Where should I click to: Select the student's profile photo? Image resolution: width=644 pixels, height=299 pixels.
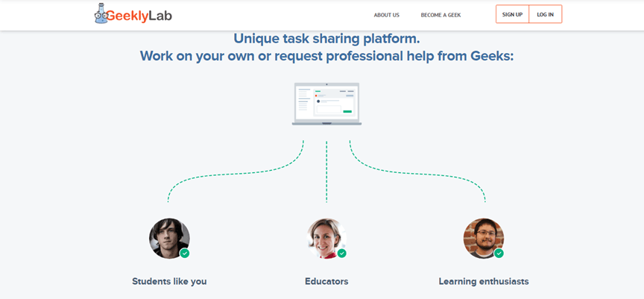169,238
